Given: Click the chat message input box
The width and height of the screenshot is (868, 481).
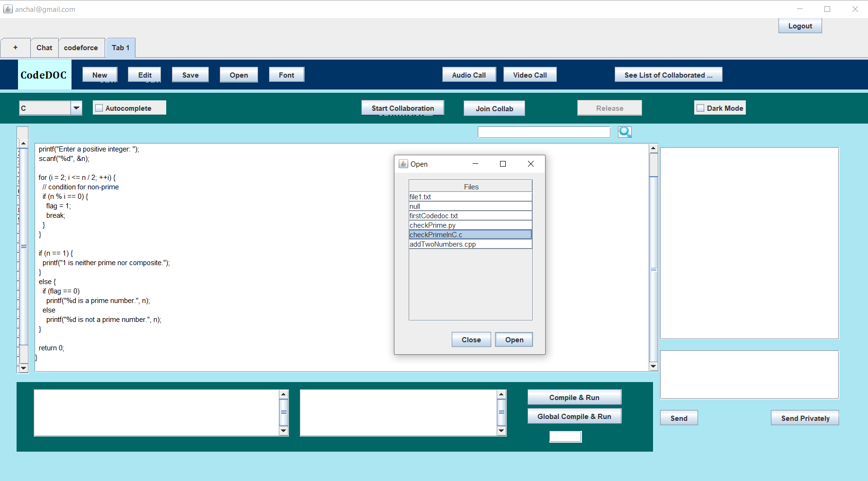Looking at the screenshot, I should (x=749, y=374).
